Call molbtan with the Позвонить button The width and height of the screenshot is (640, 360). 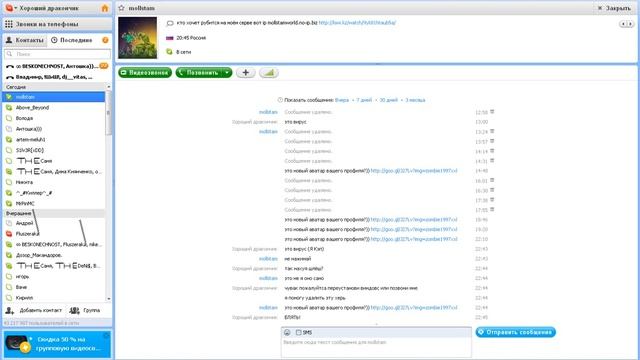199,73
